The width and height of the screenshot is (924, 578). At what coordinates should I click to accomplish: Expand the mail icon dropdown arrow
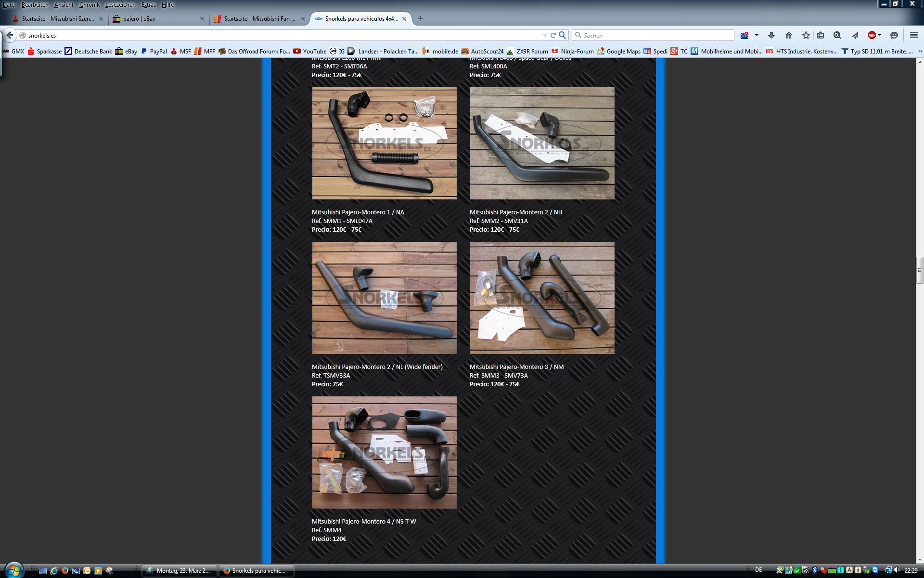click(757, 35)
